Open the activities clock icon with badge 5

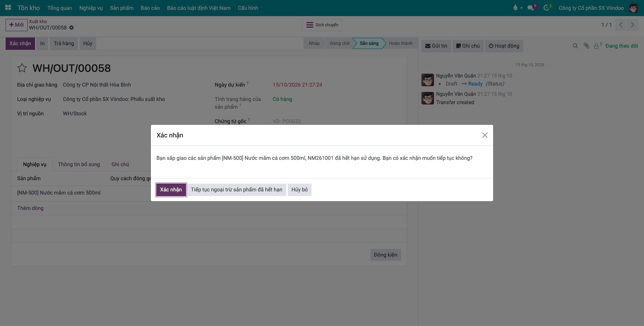547,8
